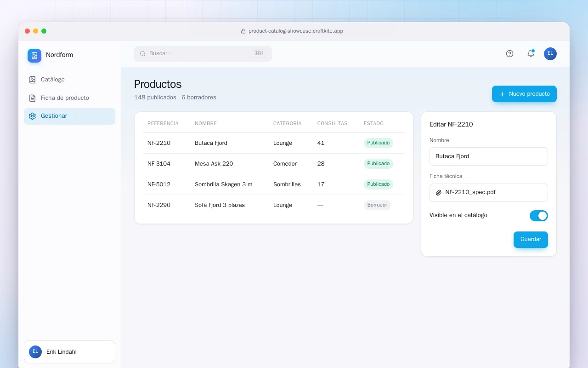Click the ESTADO column header

(x=373, y=123)
